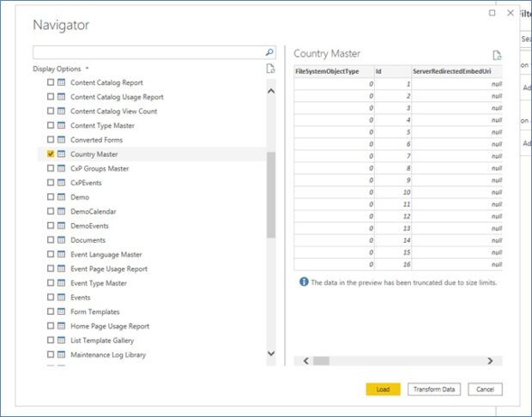Select the List Template Gallery entry
The image size is (532, 417).
pyautogui.click(x=102, y=341)
